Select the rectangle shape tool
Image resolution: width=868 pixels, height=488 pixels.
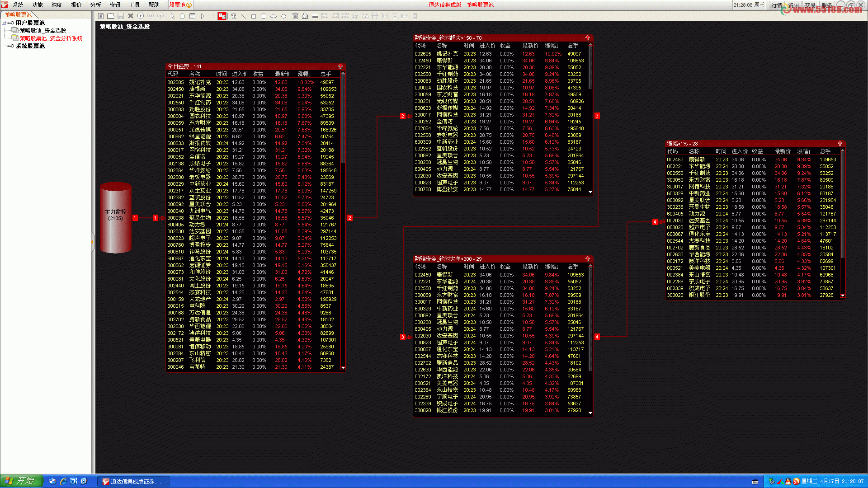point(254,16)
